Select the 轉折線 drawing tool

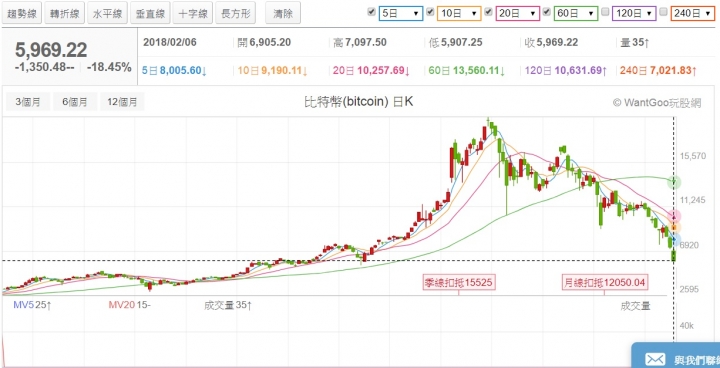point(65,13)
